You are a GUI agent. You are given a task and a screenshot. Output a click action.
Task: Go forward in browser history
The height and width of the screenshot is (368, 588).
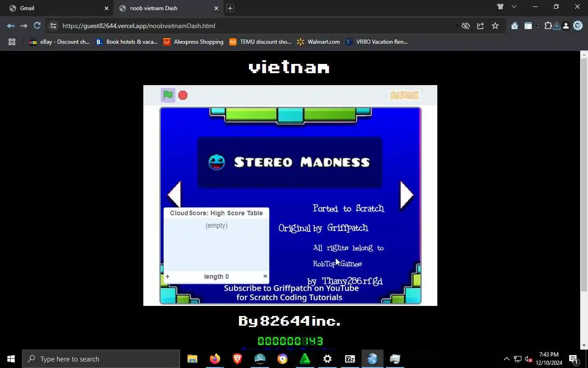coord(24,26)
